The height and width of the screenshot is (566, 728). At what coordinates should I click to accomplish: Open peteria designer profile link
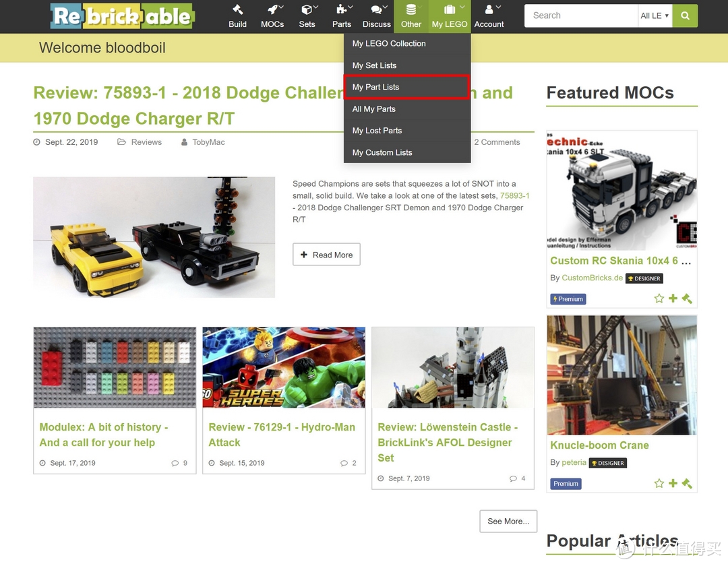[574, 462]
